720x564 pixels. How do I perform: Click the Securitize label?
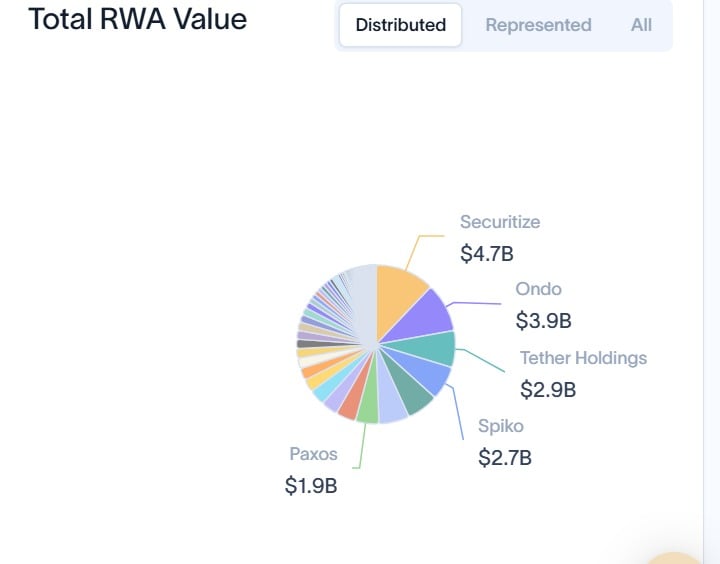coord(500,222)
